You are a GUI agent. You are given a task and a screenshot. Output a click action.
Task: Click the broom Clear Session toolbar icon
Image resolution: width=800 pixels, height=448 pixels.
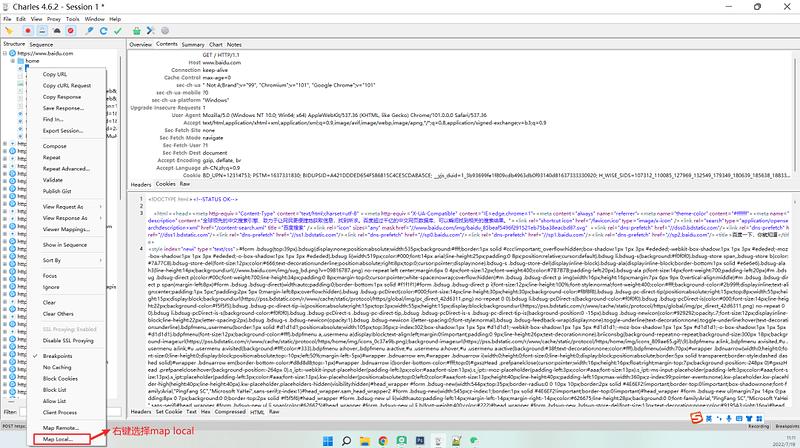tap(9, 31)
